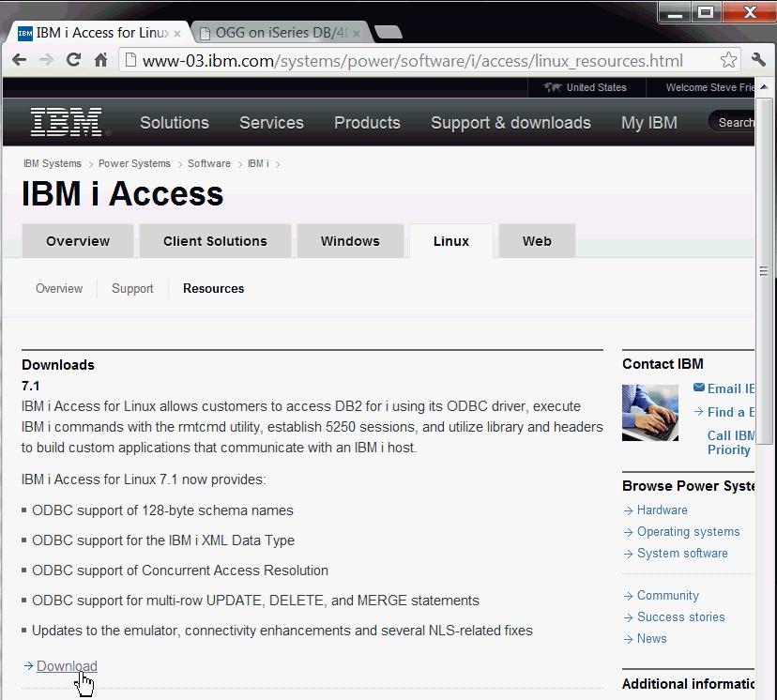Click the Welcome Steve Fri user link
The image size is (777, 700).
pos(709,87)
